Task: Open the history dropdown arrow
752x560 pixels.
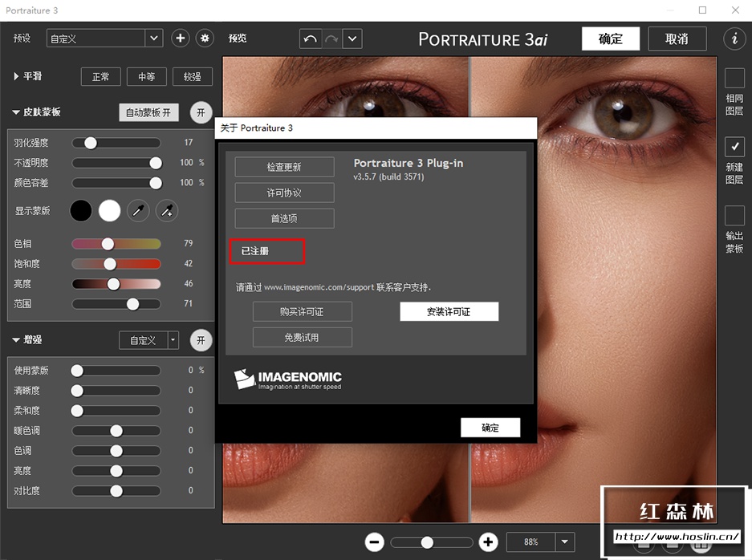Action: tap(352, 39)
